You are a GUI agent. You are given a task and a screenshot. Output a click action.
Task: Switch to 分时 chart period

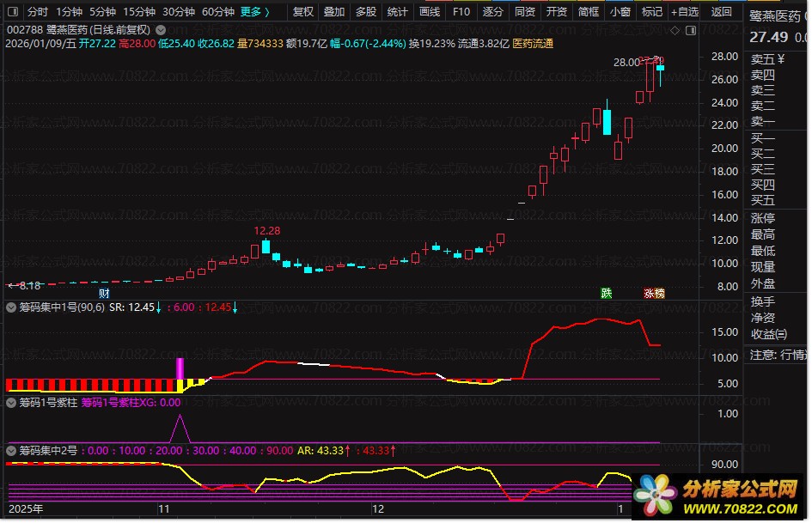37,11
